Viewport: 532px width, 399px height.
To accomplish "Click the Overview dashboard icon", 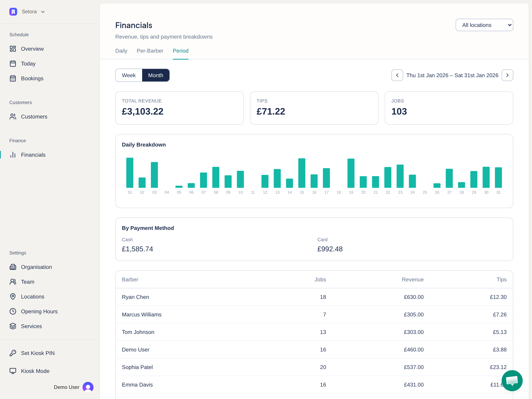I will coord(13,49).
